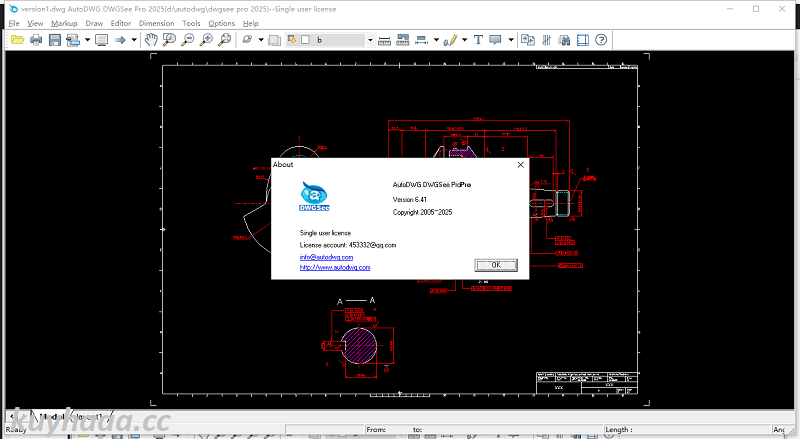Open a drawing file with the folder icon
The image size is (800, 439).
tap(18, 40)
